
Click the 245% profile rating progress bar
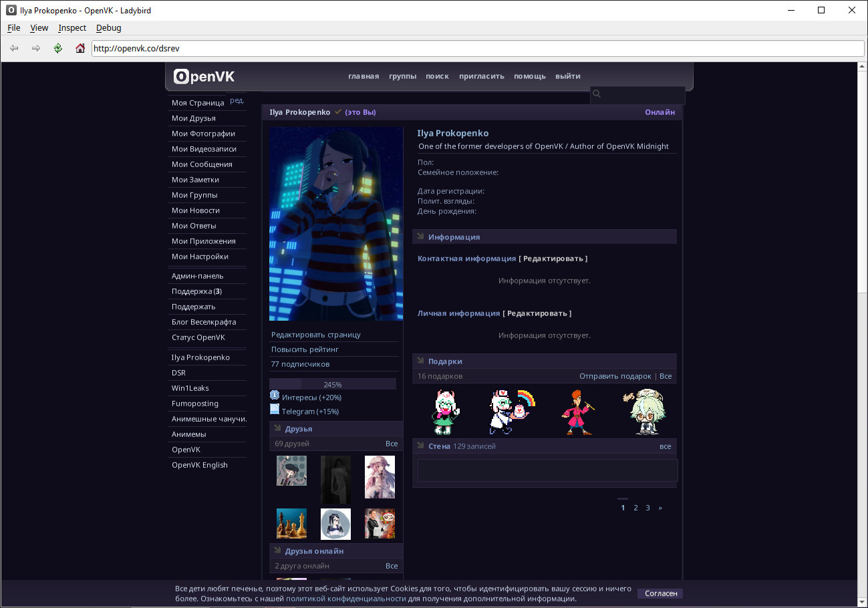(x=333, y=384)
